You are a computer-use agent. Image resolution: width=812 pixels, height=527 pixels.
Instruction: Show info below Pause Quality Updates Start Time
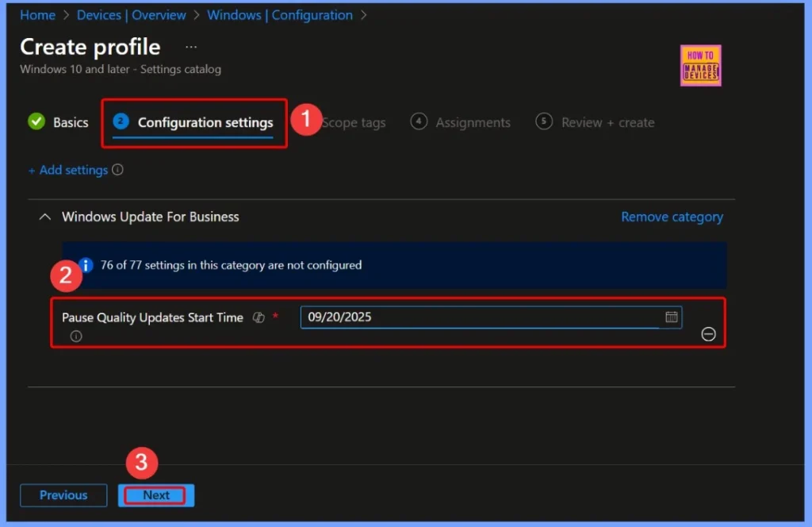coord(76,337)
